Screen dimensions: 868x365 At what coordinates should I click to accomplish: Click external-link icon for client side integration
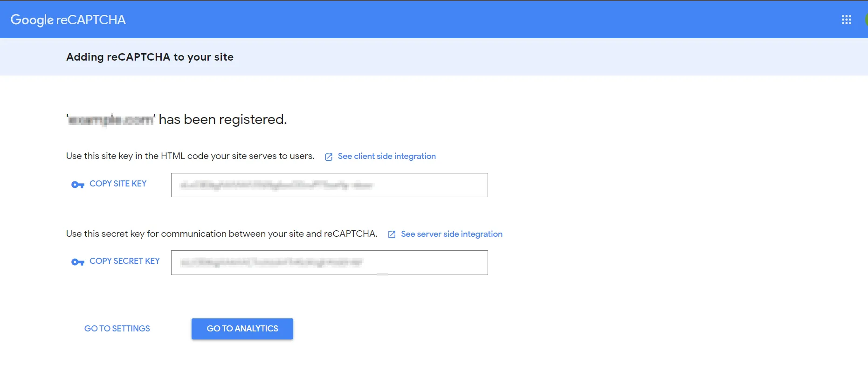tap(329, 157)
